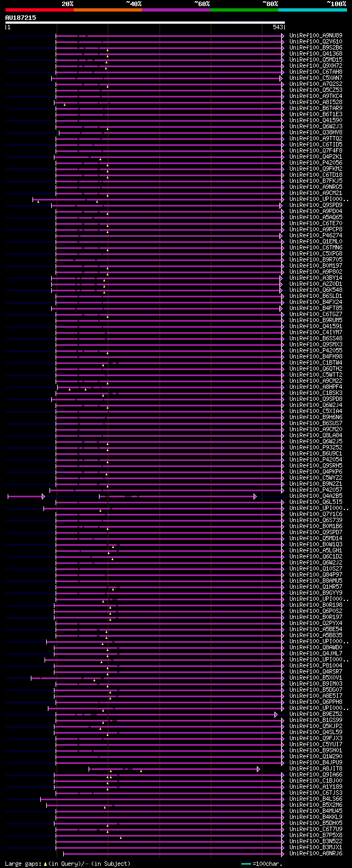Open the UniRef100_Q2V610 hit
352x868 pixels.
click(x=316, y=42)
